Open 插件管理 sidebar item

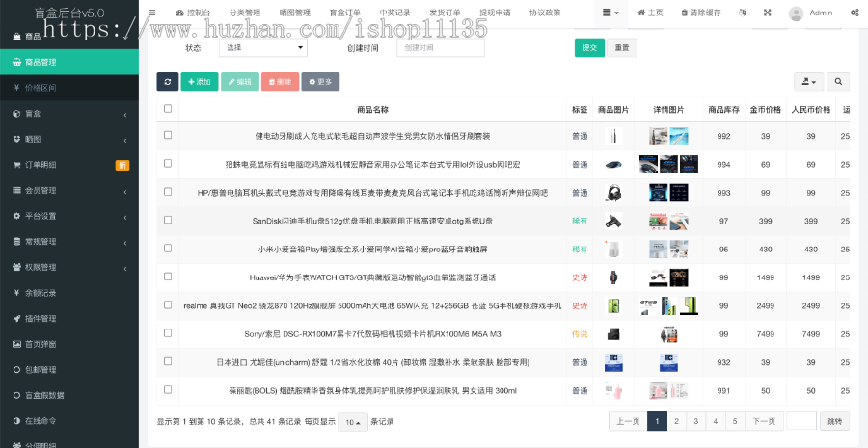[69, 318]
